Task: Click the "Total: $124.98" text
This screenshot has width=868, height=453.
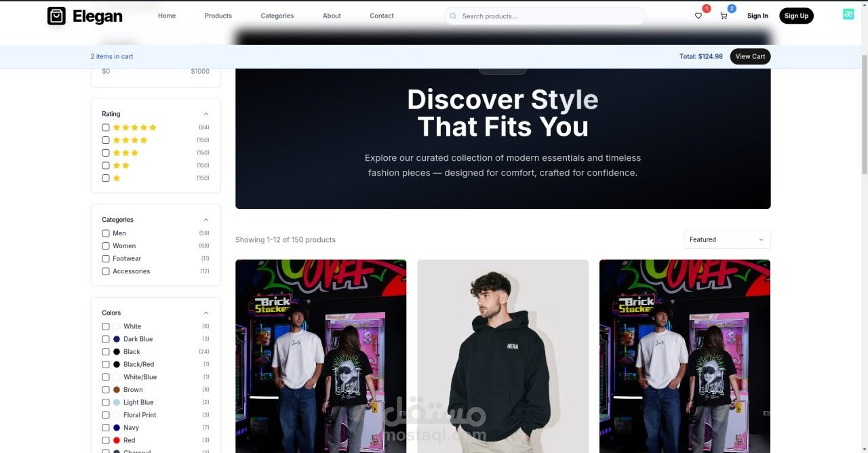Action: pyautogui.click(x=701, y=56)
